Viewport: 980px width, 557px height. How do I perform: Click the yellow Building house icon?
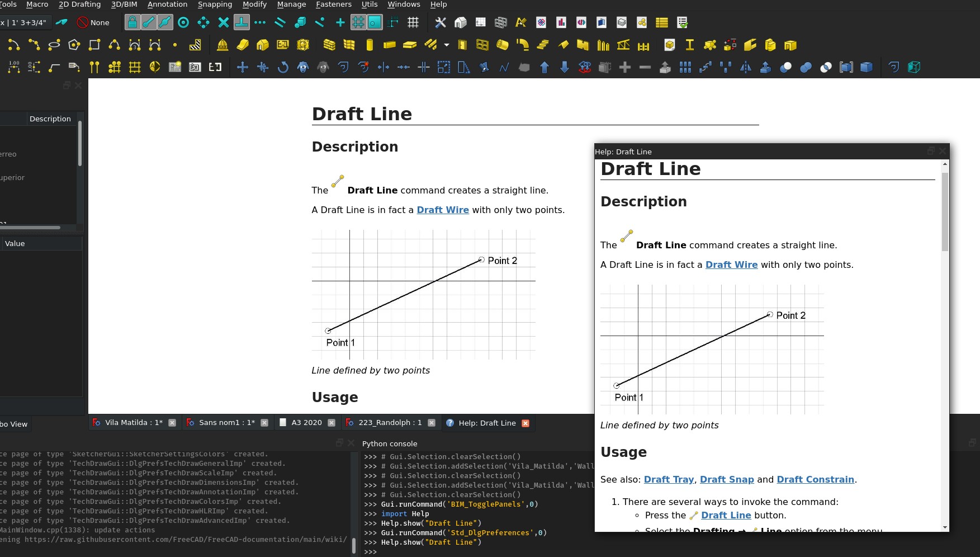(x=263, y=45)
